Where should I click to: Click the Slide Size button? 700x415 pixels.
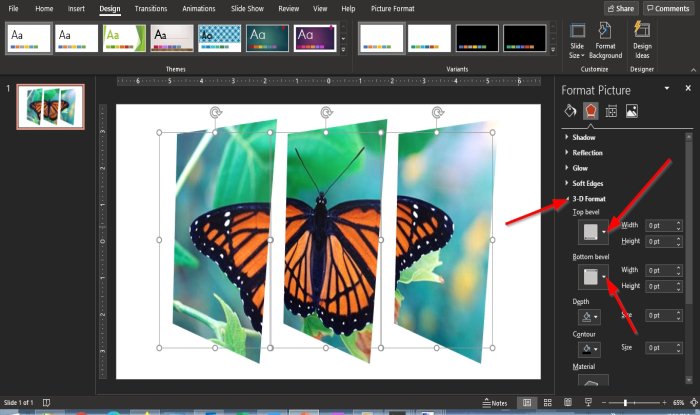click(578, 45)
